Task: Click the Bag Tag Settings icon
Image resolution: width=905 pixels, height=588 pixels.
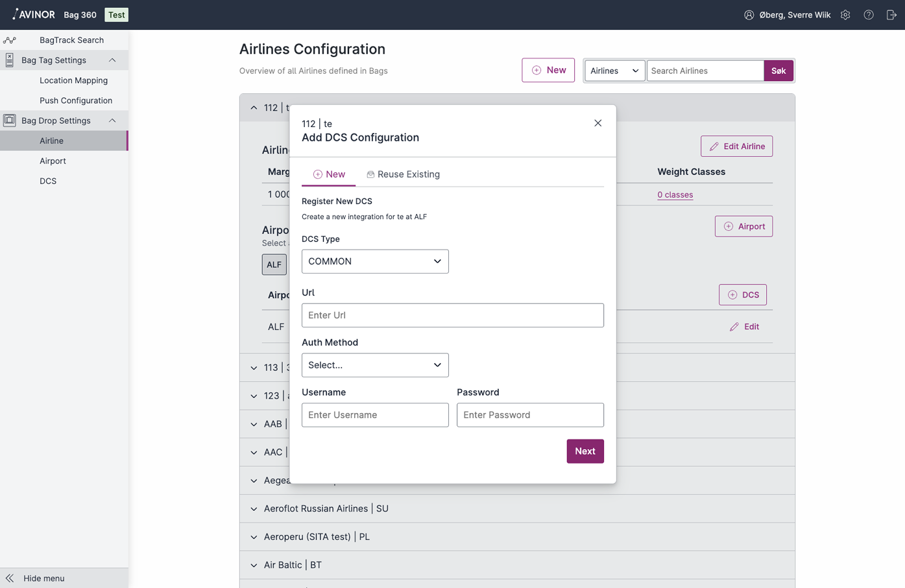Action: tap(10, 60)
